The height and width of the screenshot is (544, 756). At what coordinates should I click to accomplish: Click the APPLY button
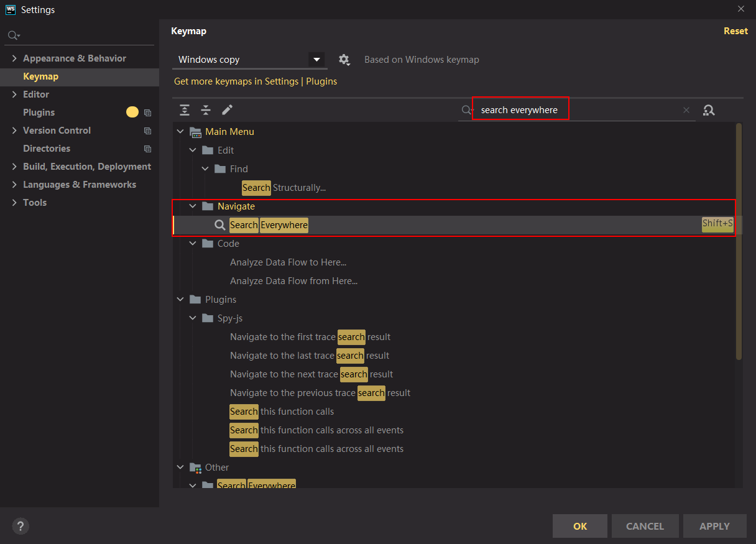[714, 526]
